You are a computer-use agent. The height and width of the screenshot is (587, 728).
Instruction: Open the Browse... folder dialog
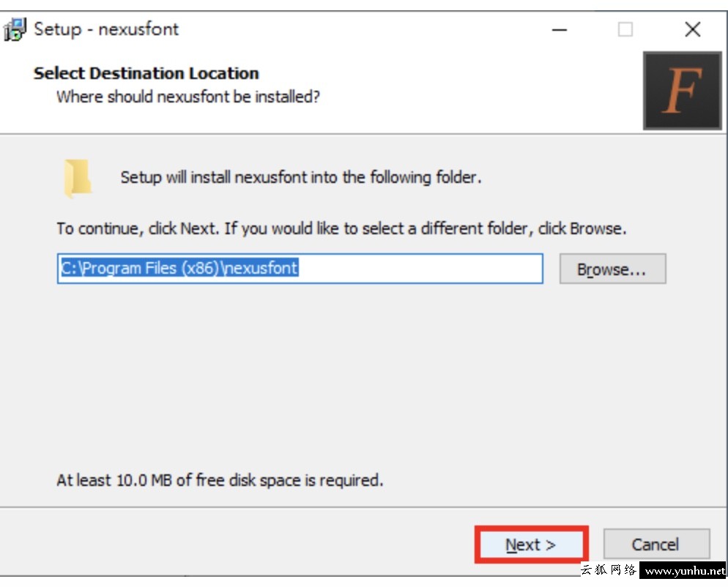click(x=612, y=269)
